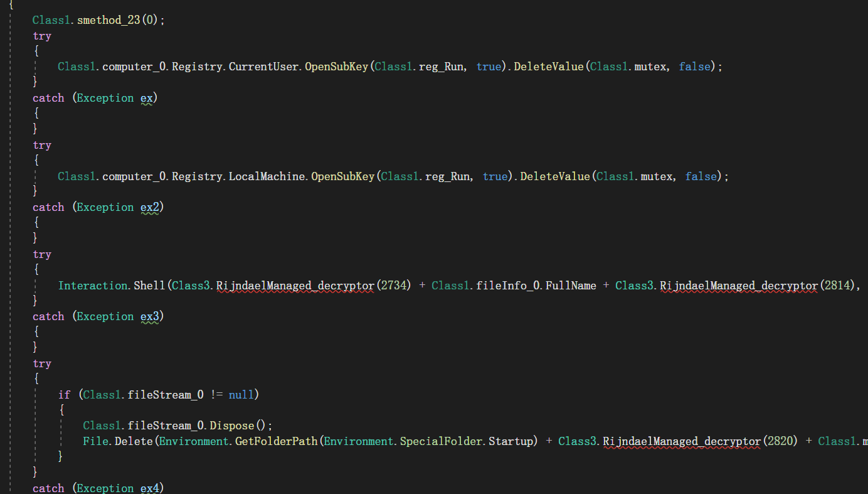The height and width of the screenshot is (494, 868).
Task: Click the exception variable ex4
Action: coord(149,488)
